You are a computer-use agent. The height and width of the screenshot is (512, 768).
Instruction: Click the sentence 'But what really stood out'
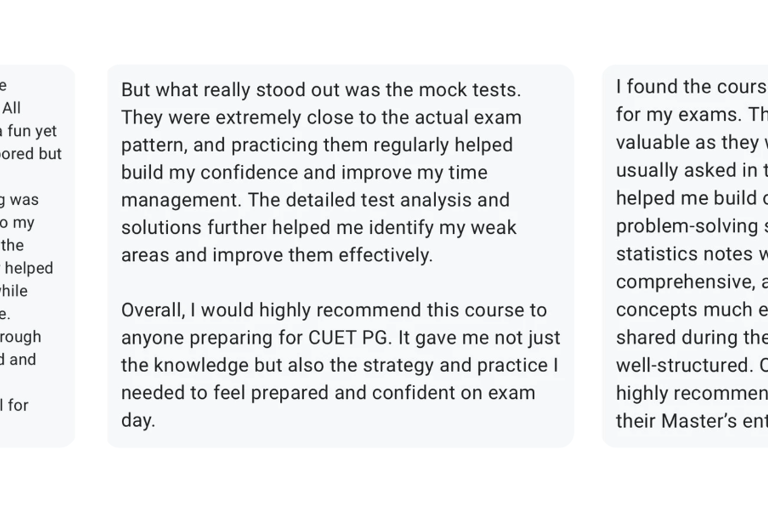click(x=321, y=90)
